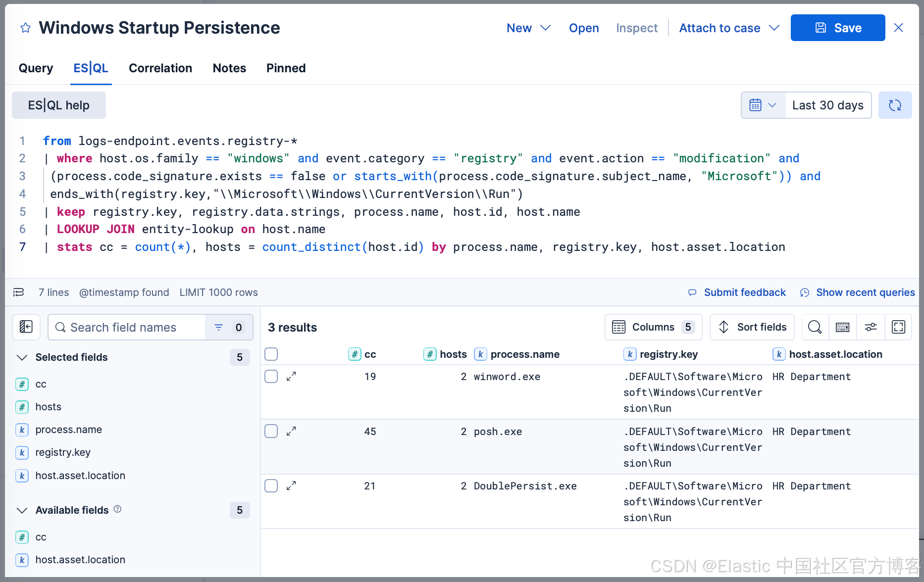
Task: Select the winword.exe result row checkbox
Action: (271, 377)
